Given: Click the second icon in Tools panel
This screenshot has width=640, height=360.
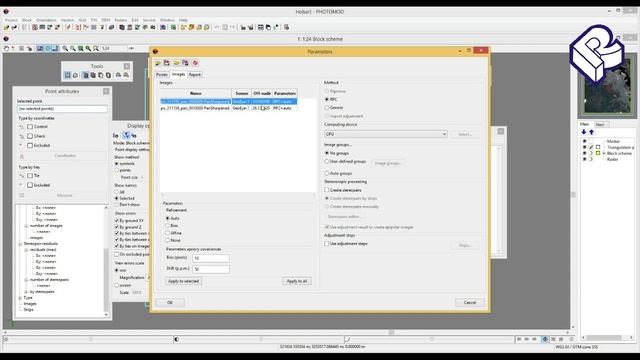Looking at the screenshot, I should (76, 75).
